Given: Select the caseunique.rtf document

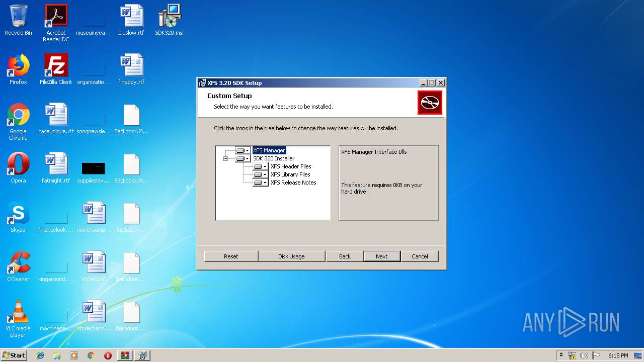Looking at the screenshot, I should (x=56, y=119).
